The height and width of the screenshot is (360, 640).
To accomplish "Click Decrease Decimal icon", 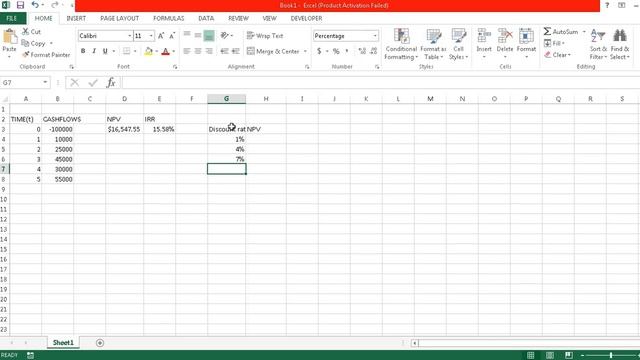I will coord(373,51).
